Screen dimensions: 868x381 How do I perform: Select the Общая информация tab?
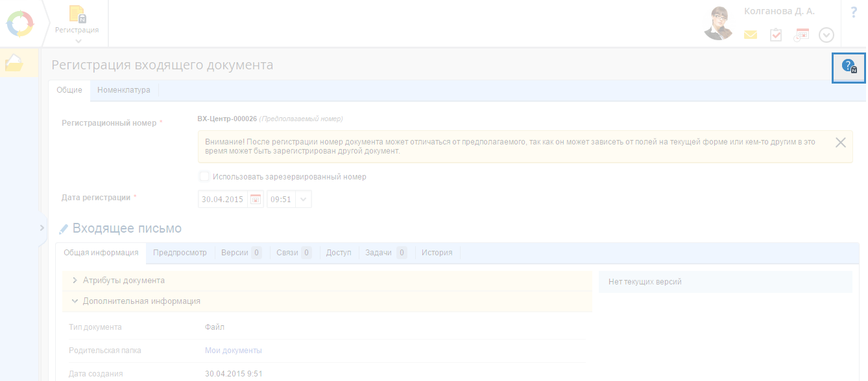tap(101, 253)
